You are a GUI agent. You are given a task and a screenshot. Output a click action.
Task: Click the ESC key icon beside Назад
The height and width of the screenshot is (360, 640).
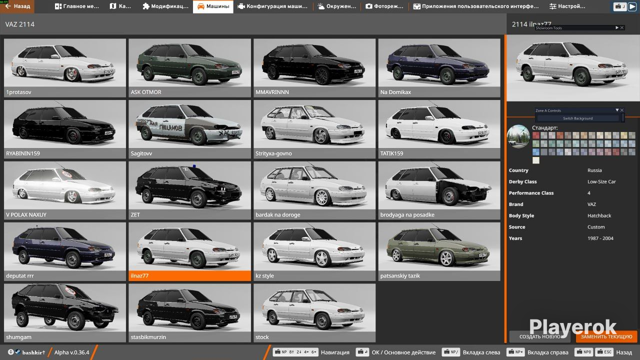tap(604, 352)
